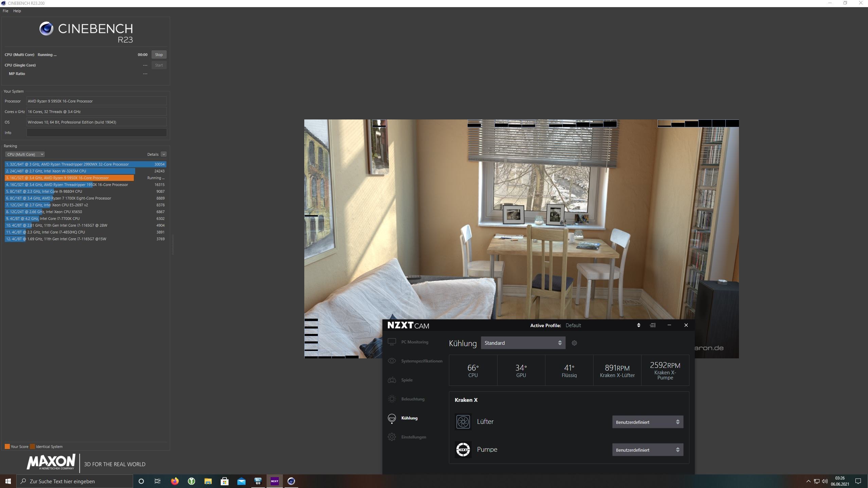Select the Ryzen 9 5950X running row
Image resolution: width=868 pixels, height=488 pixels.
click(86, 178)
